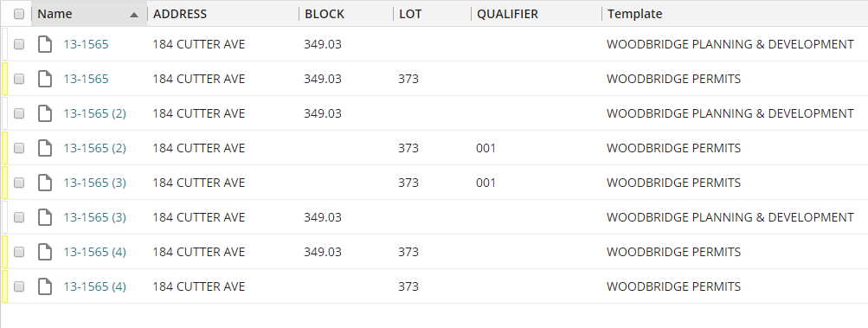The image size is (868, 328).
Task: Click document icon of 13-1565 Woodbridge Permits row
Action: point(45,79)
